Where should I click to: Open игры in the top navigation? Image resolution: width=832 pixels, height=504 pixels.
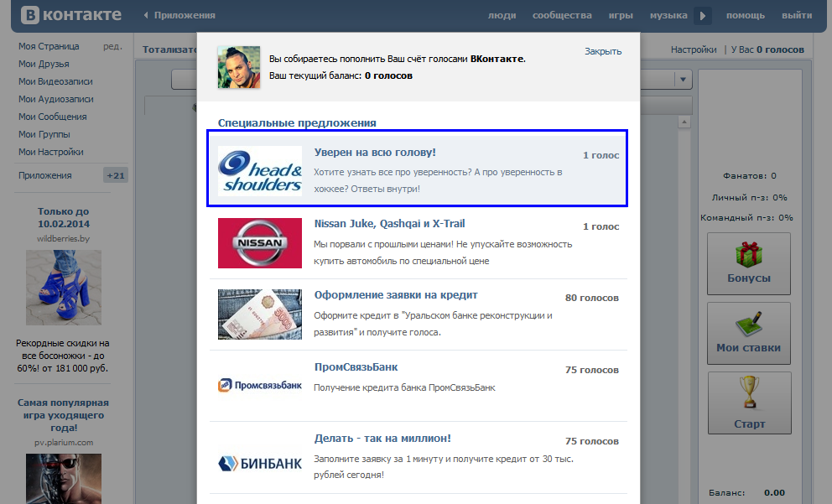pos(621,15)
